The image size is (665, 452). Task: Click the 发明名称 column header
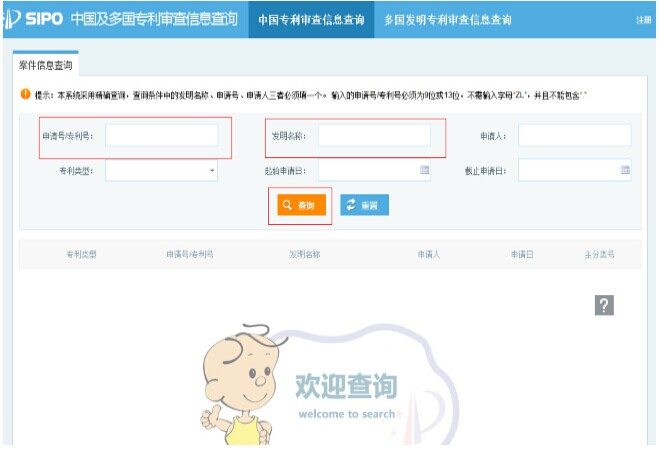coord(305,254)
